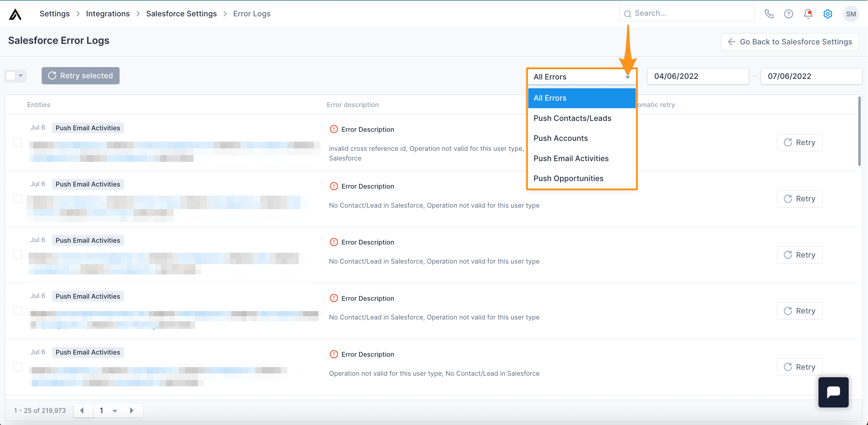Click the '1 - 25 of 219,973' count
The width and height of the screenshot is (868, 425).
(40, 410)
